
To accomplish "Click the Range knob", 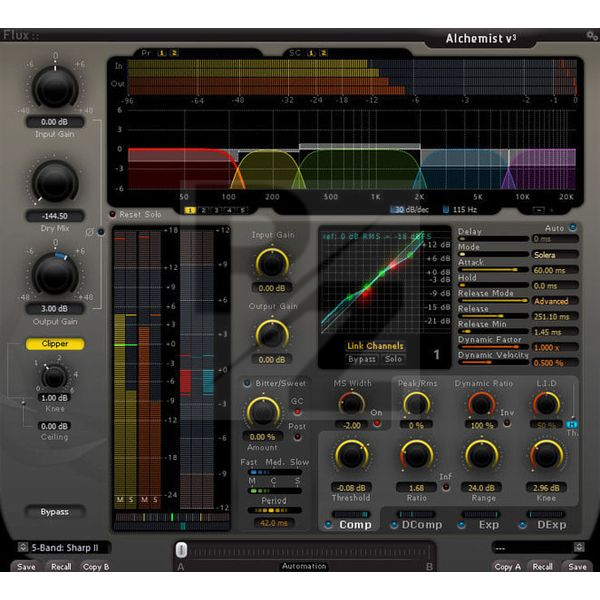I will pos(481,455).
